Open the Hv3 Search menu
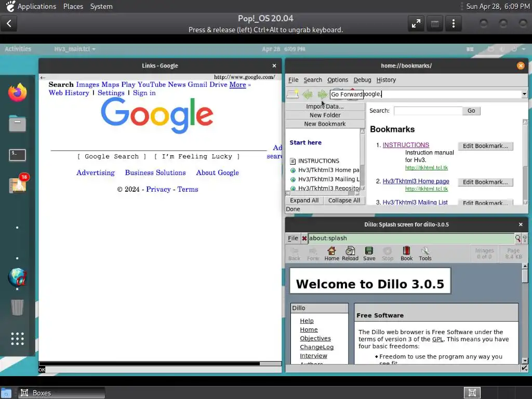The height and width of the screenshot is (399, 532). pyautogui.click(x=312, y=79)
